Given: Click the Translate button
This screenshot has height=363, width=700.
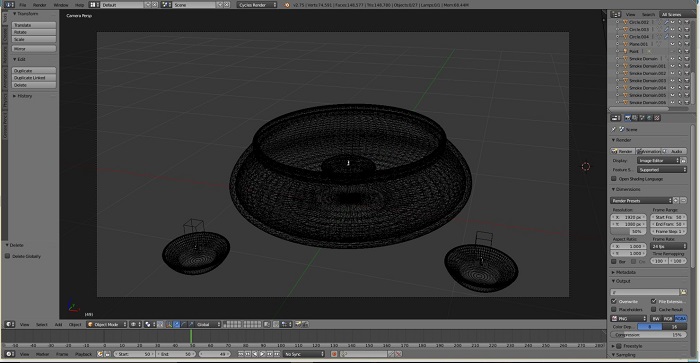Looking at the screenshot, I should (34, 25).
